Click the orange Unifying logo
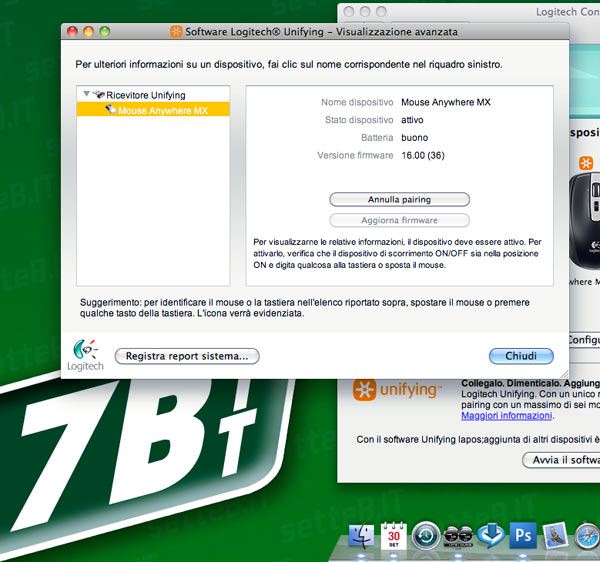Viewport: 600px width, 562px height. 366,391
